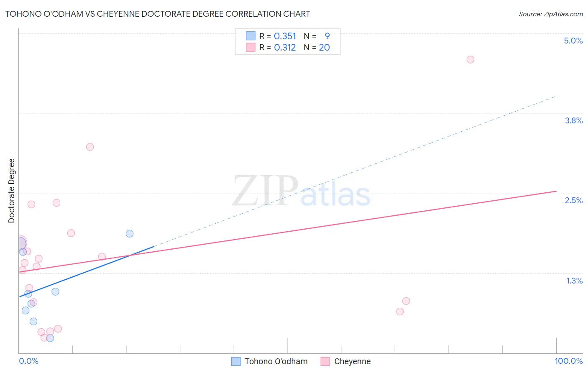Click the ZIPatlas watermark logo
This screenshot has height=373, width=588.
pos(301,191)
